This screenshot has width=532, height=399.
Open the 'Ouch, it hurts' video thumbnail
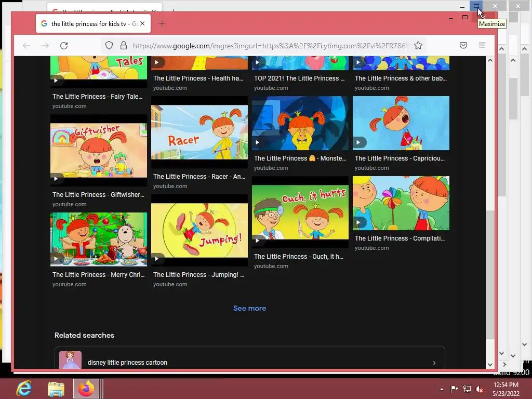(x=300, y=212)
